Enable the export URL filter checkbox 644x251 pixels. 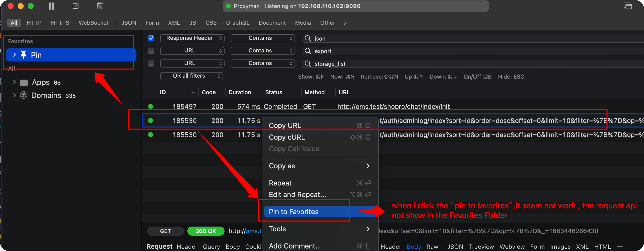(151, 51)
